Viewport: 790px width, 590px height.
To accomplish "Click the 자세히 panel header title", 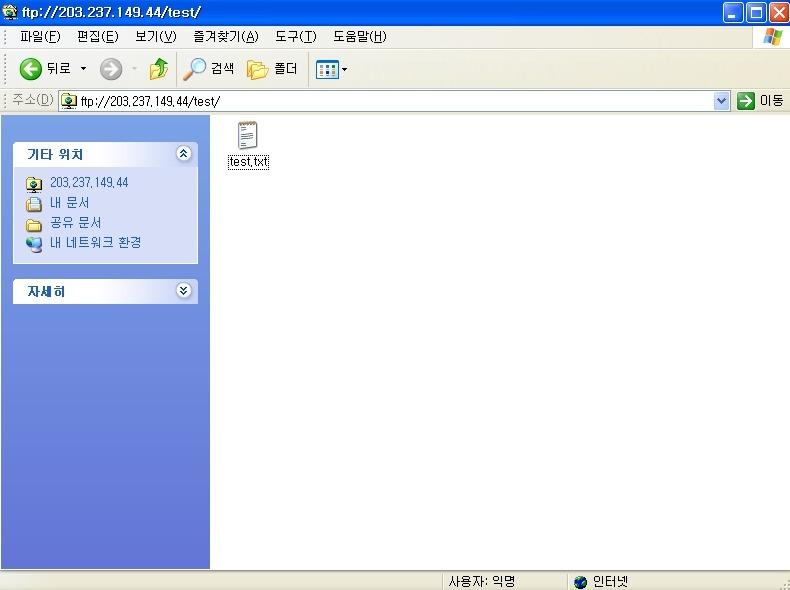I will 46,291.
